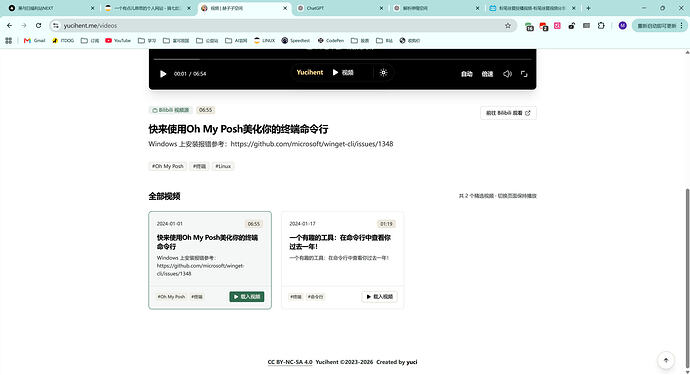
Task: Open the Extensions puzzle icon
Action: tap(601, 26)
